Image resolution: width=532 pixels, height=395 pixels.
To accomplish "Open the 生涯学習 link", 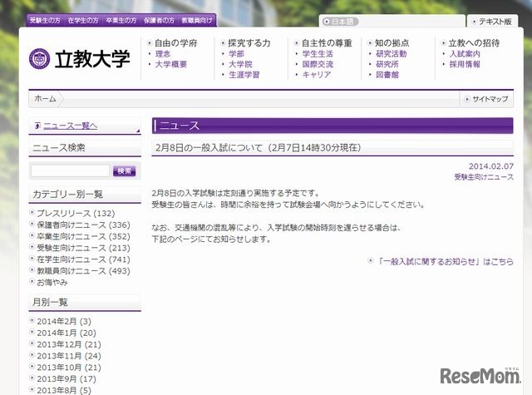I will tap(244, 75).
